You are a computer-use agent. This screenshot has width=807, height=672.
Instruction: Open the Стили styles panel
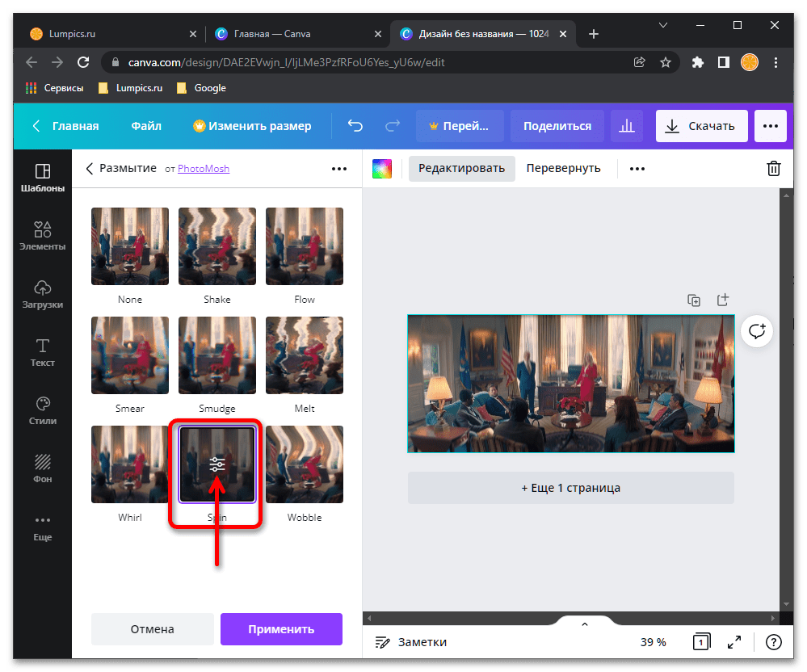42,410
